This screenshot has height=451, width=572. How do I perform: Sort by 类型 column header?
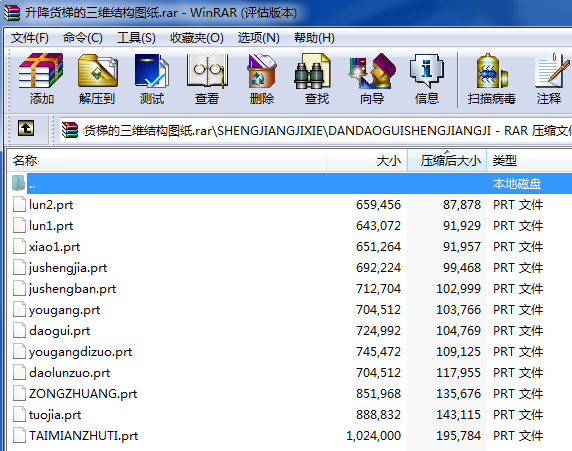[x=529, y=160]
